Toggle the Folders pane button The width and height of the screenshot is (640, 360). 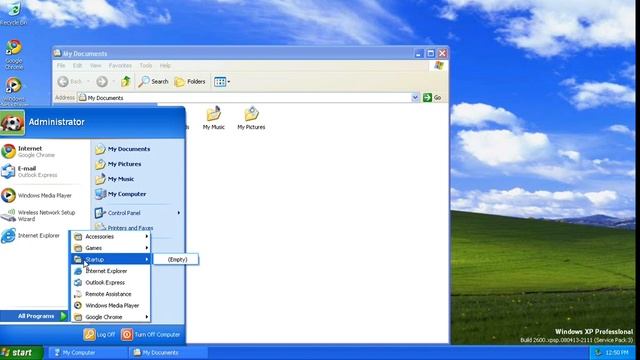(x=190, y=82)
